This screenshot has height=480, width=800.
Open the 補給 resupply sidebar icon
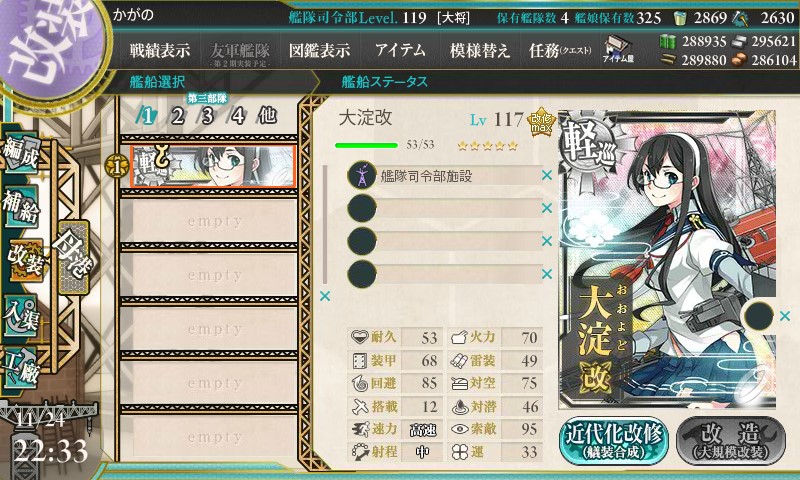point(21,206)
